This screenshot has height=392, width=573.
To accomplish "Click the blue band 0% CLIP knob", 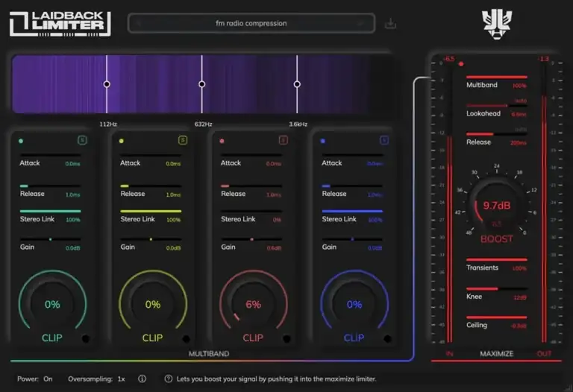I will [x=354, y=303].
